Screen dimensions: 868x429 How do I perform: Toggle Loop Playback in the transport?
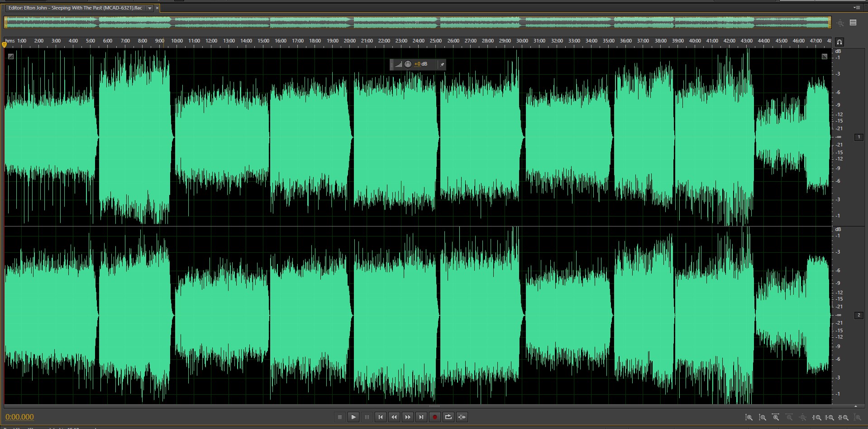448,417
